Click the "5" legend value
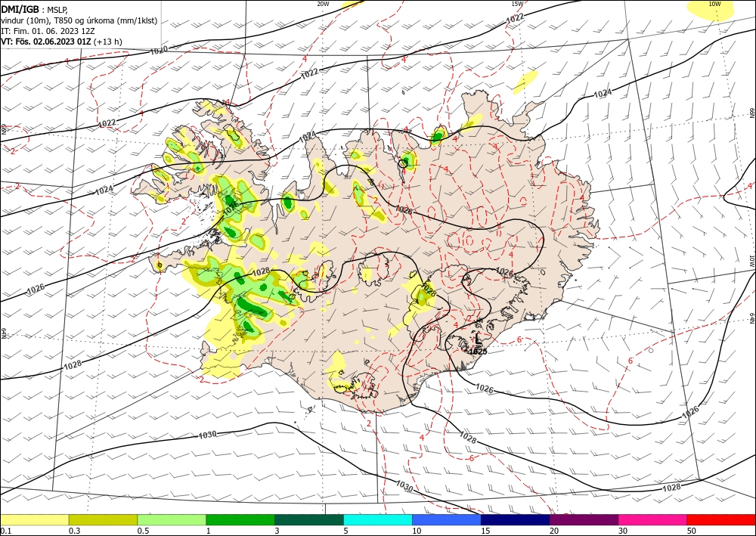The image size is (756, 536). point(346,531)
